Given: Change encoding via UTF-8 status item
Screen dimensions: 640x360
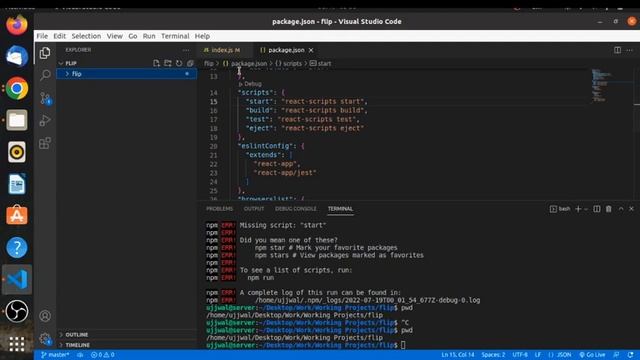Looking at the screenshot, I should (520, 355).
